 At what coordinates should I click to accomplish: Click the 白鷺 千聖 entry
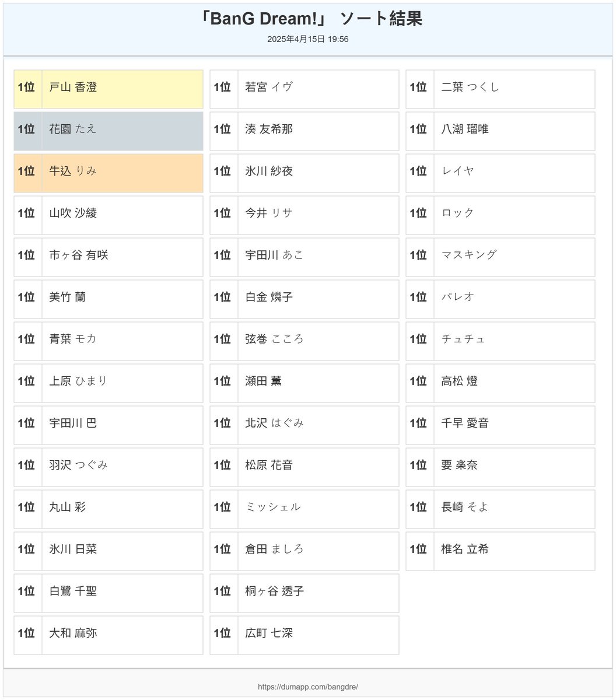pos(108,593)
